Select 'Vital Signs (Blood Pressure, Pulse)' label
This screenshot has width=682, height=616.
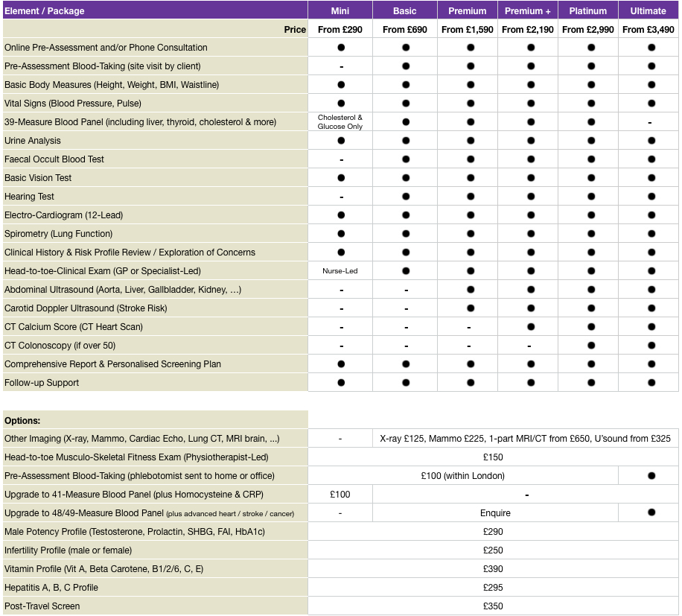73,104
